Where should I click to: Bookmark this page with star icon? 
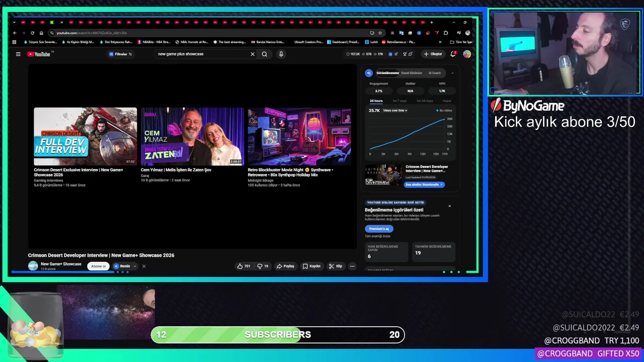[x=380, y=33]
